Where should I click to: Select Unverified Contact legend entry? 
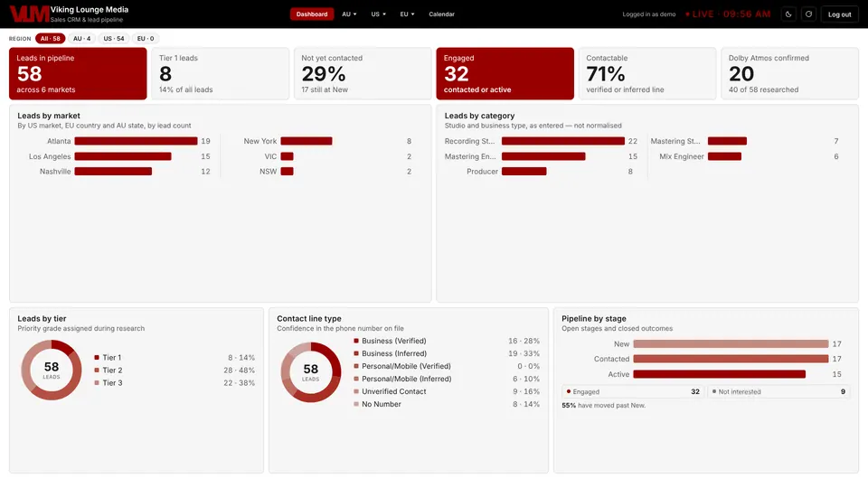click(x=447, y=391)
